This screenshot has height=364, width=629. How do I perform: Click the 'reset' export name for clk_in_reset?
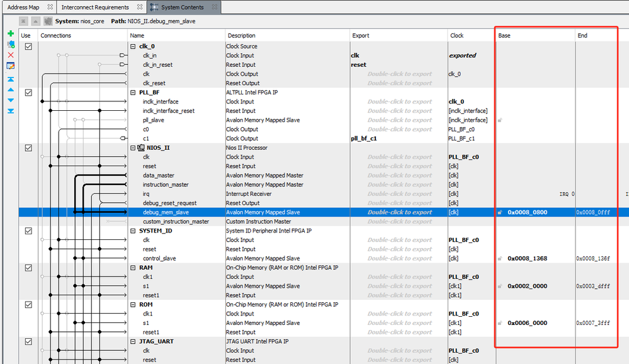pos(359,65)
